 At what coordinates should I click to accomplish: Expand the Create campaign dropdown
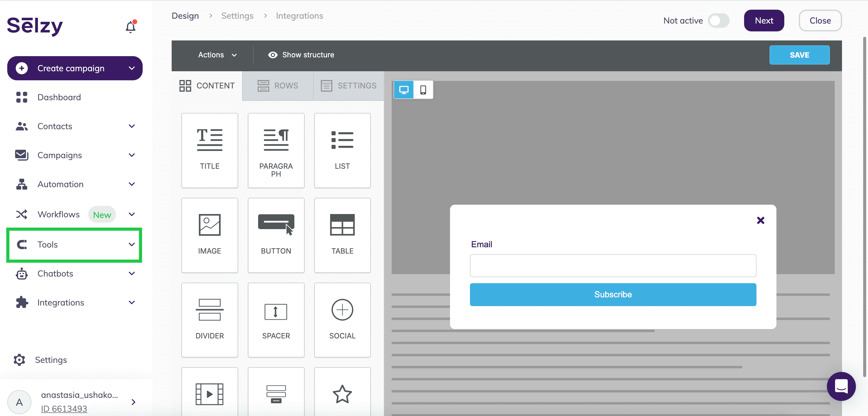tap(132, 68)
